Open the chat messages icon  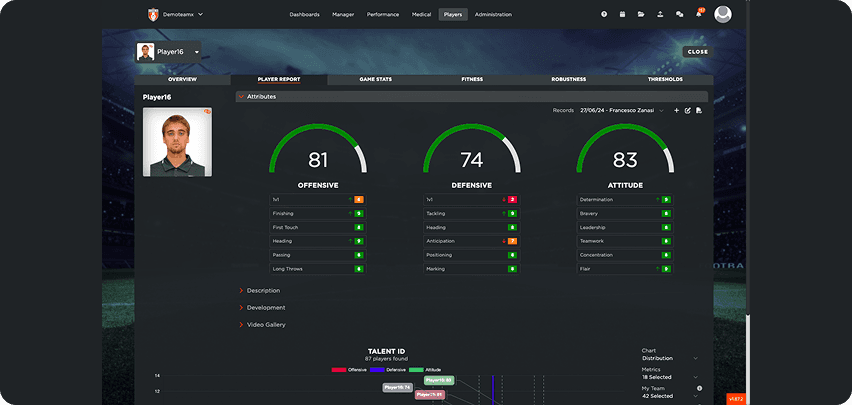[x=680, y=14]
